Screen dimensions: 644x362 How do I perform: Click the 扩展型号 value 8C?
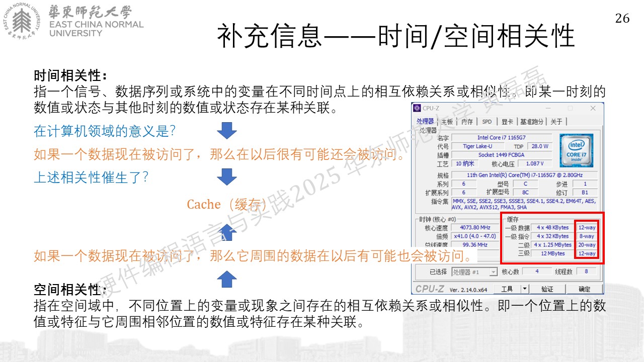tap(525, 192)
